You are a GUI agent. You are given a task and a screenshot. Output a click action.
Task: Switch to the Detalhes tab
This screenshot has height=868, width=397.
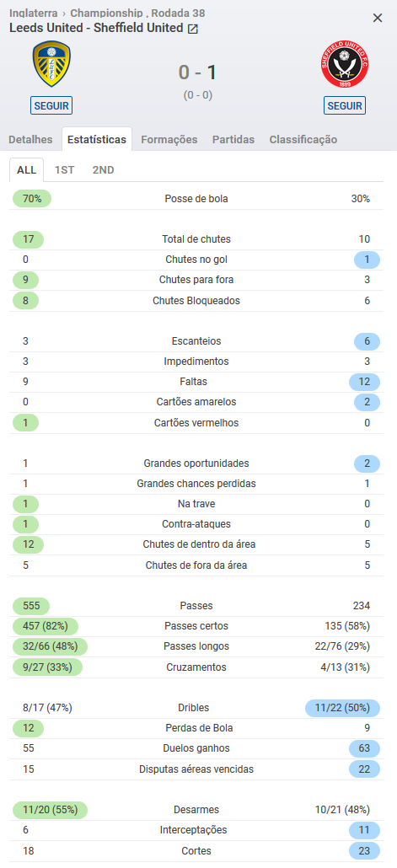click(30, 140)
